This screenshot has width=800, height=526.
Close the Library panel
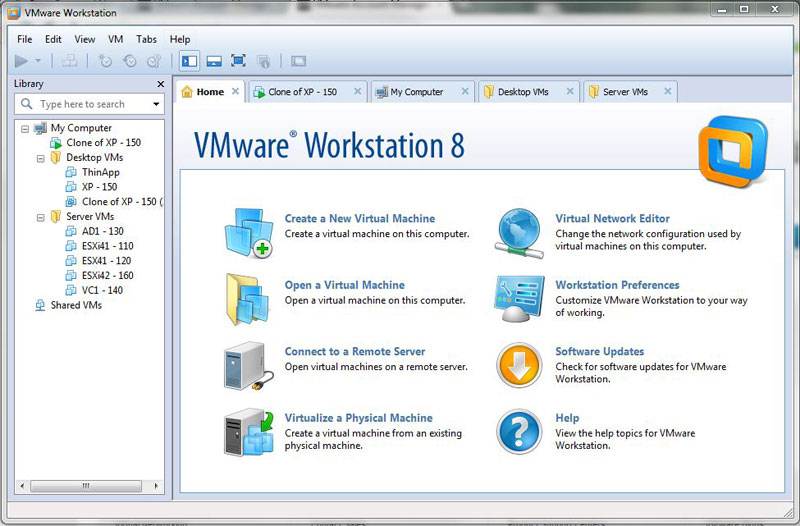161,84
